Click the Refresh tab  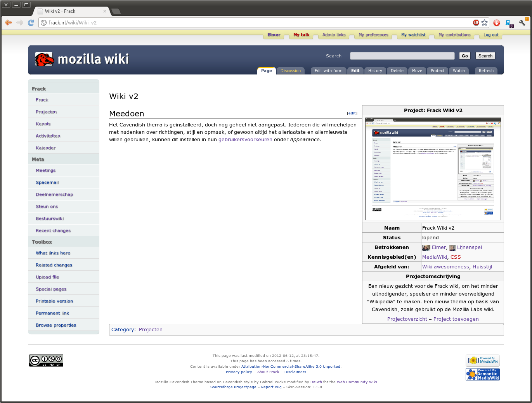(x=486, y=71)
